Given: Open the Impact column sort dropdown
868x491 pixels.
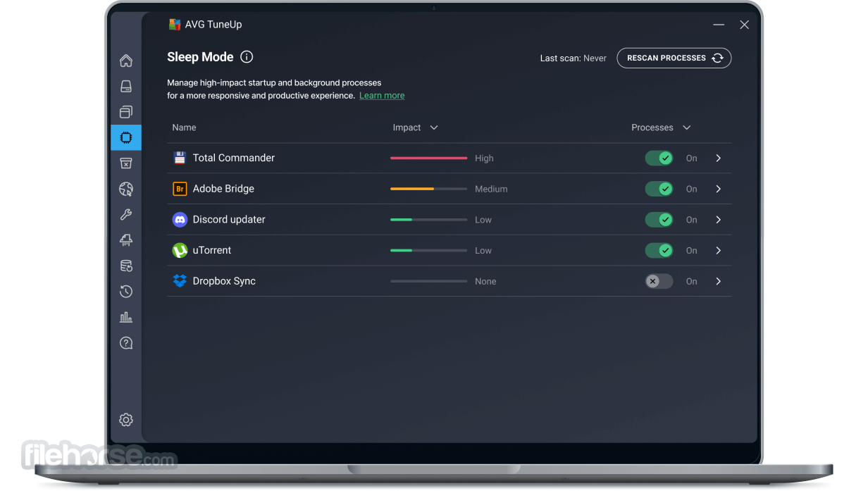Looking at the screenshot, I should 434,128.
